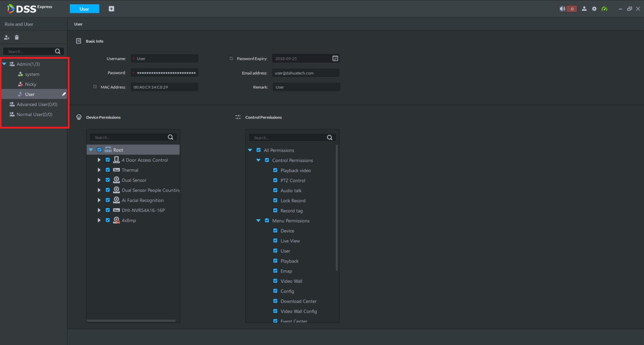Click the search icon in Device Permissions
644x345 pixels.
170,138
